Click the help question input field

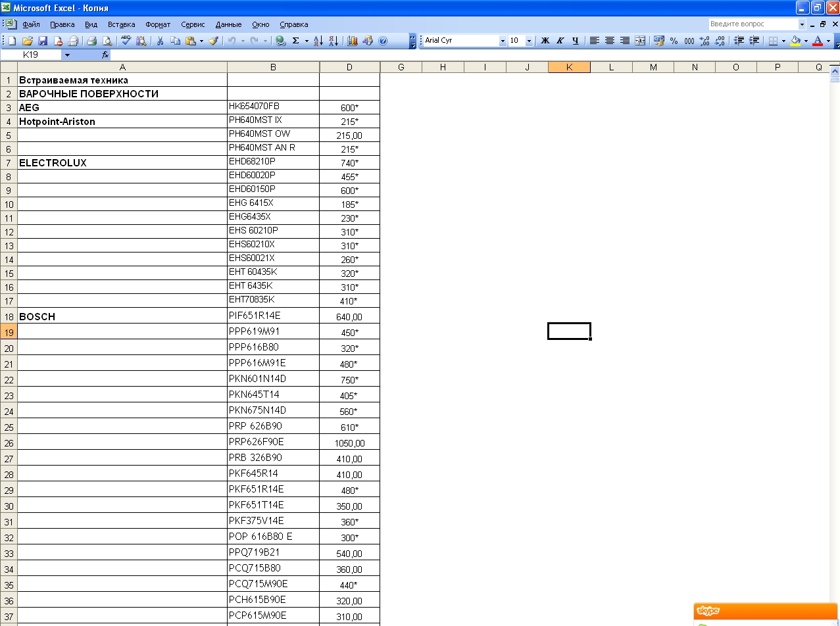753,24
